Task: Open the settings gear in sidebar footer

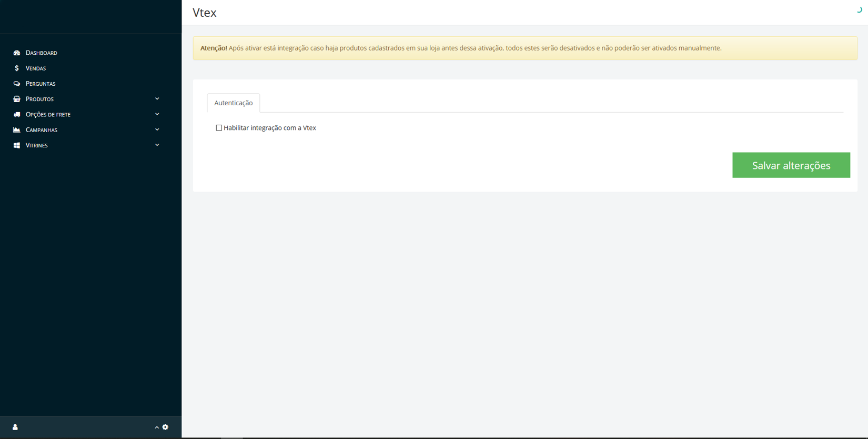Action: point(166,427)
